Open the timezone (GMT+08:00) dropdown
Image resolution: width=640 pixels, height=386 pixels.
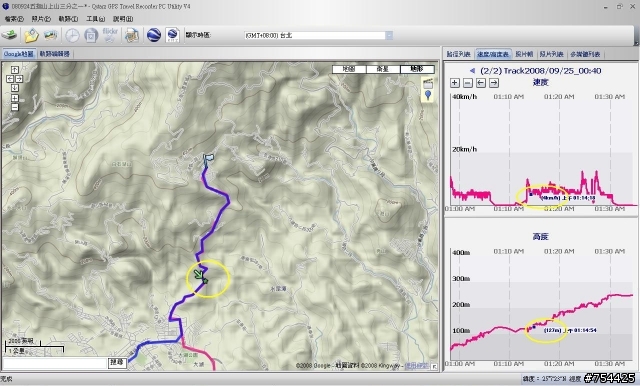tap(389, 35)
